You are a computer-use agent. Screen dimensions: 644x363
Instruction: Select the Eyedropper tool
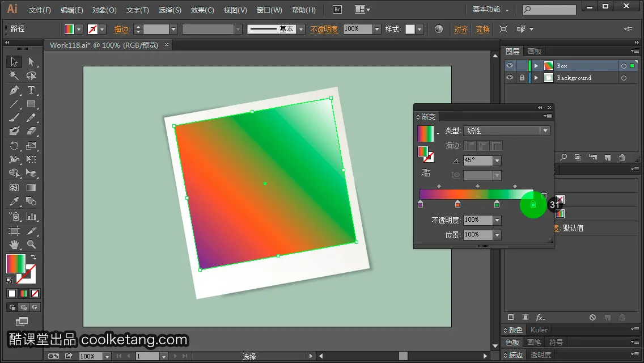click(14, 201)
